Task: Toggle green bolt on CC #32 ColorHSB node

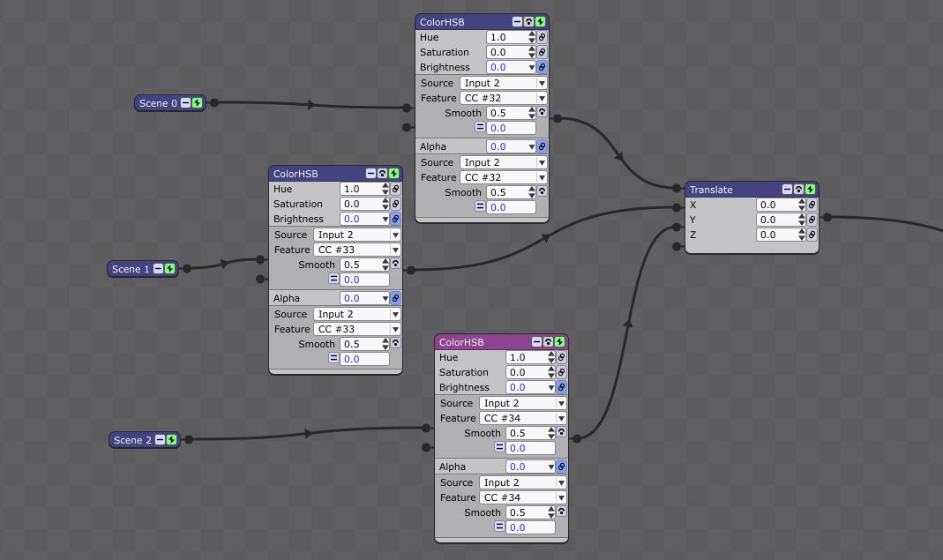Action: coord(540,22)
